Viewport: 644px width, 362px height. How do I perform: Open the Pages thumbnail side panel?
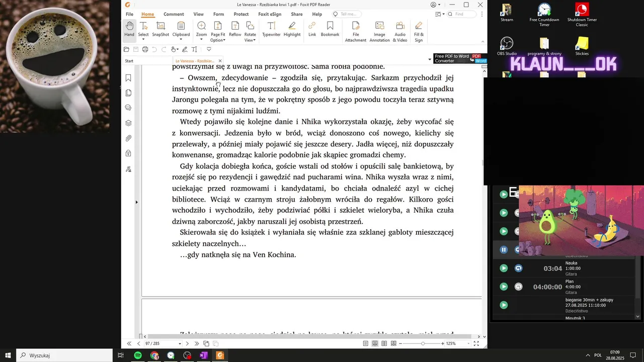[x=128, y=93]
